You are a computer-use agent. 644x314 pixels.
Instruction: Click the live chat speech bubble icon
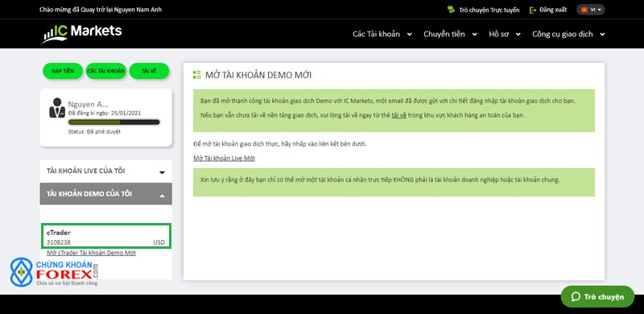pyautogui.click(x=451, y=10)
